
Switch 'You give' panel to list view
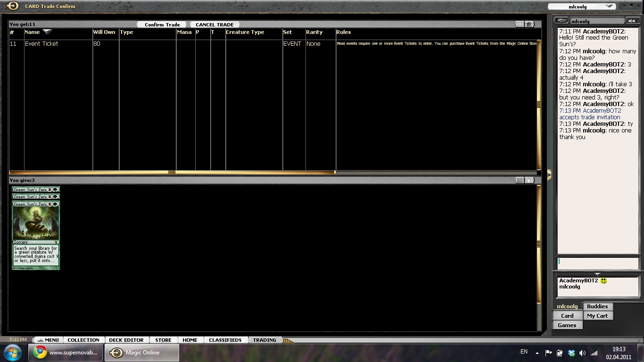520,180
